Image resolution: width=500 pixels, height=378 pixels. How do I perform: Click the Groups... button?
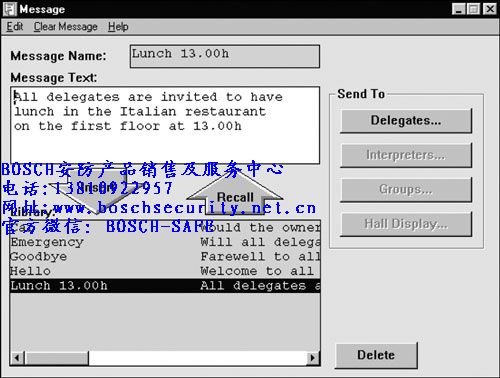[x=406, y=190]
